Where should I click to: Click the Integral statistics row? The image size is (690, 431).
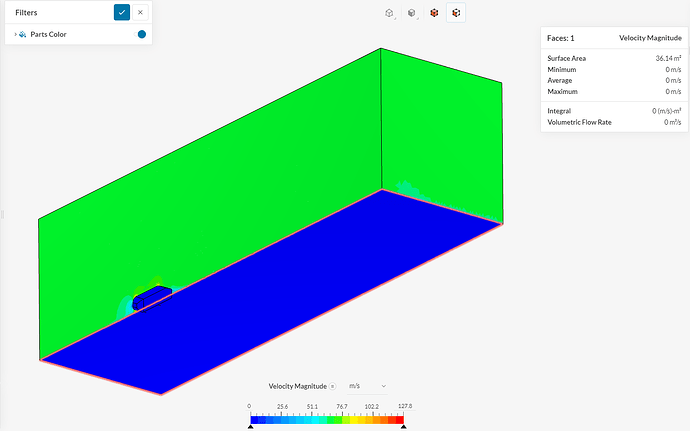(614, 111)
